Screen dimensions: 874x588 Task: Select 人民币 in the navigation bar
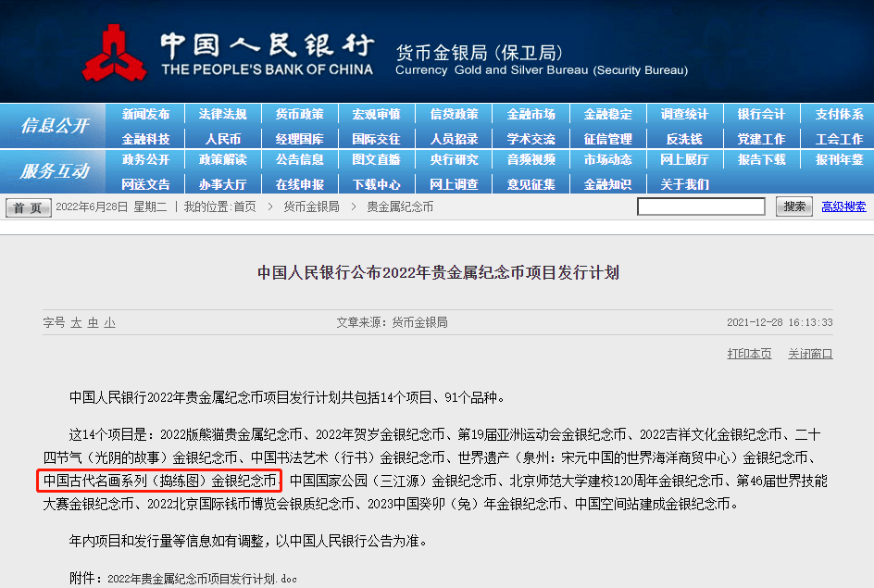pyautogui.click(x=222, y=139)
